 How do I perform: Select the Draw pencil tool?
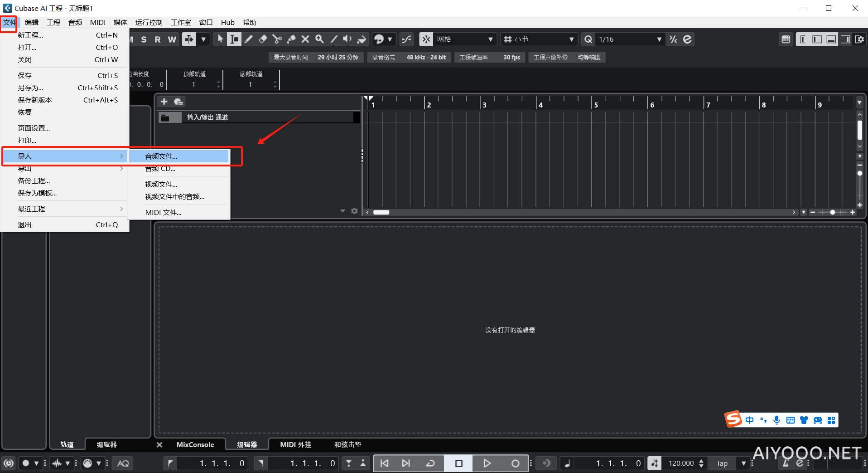point(248,39)
